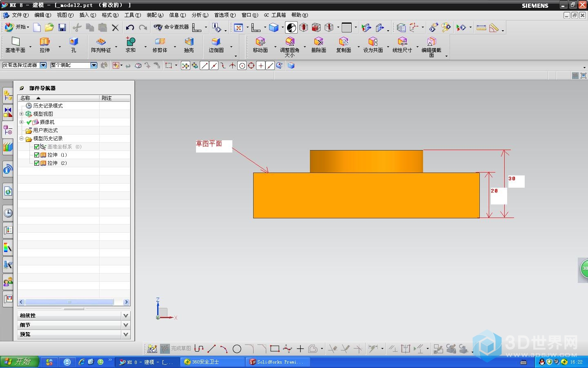Uncheck the 拉伸 (1) feature checkbox
Image resolution: width=588 pixels, height=368 pixels.
37,155
